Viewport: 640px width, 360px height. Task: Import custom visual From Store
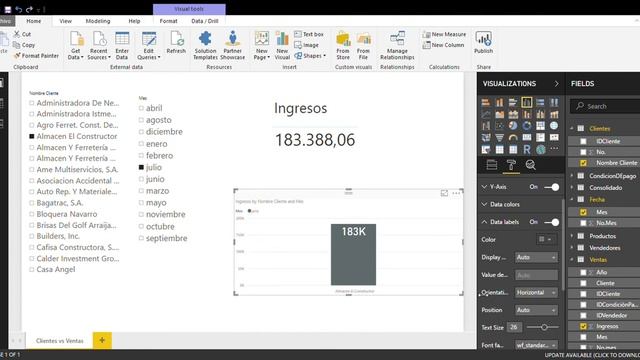(x=343, y=46)
